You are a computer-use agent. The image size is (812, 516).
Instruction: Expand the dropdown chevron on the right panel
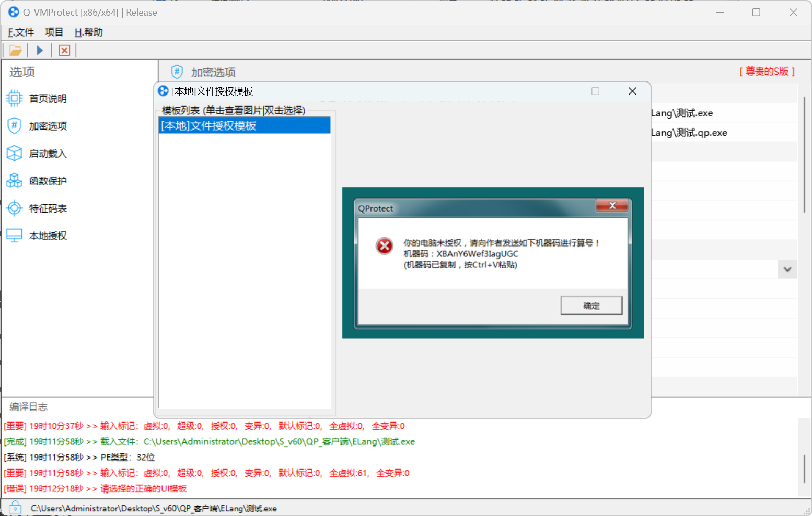786,269
